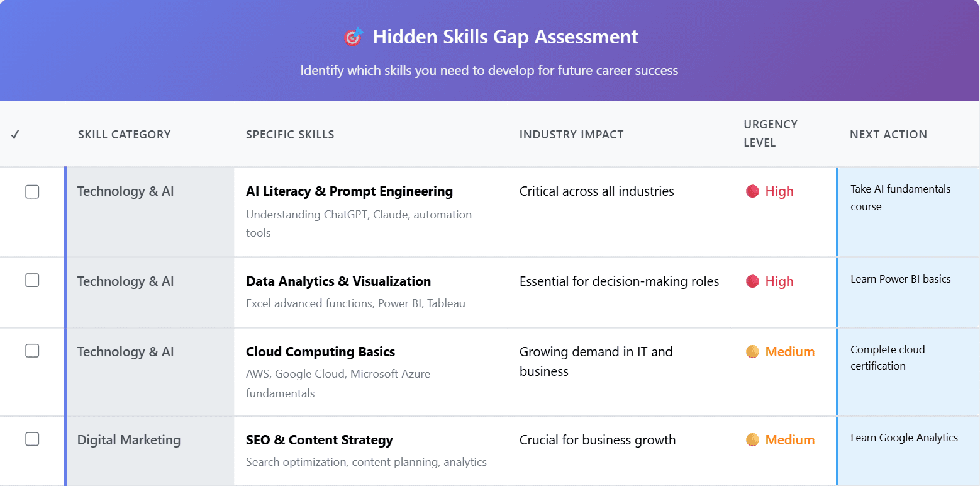Check the AI Literacy & Prompt Engineering row

pyautogui.click(x=32, y=192)
